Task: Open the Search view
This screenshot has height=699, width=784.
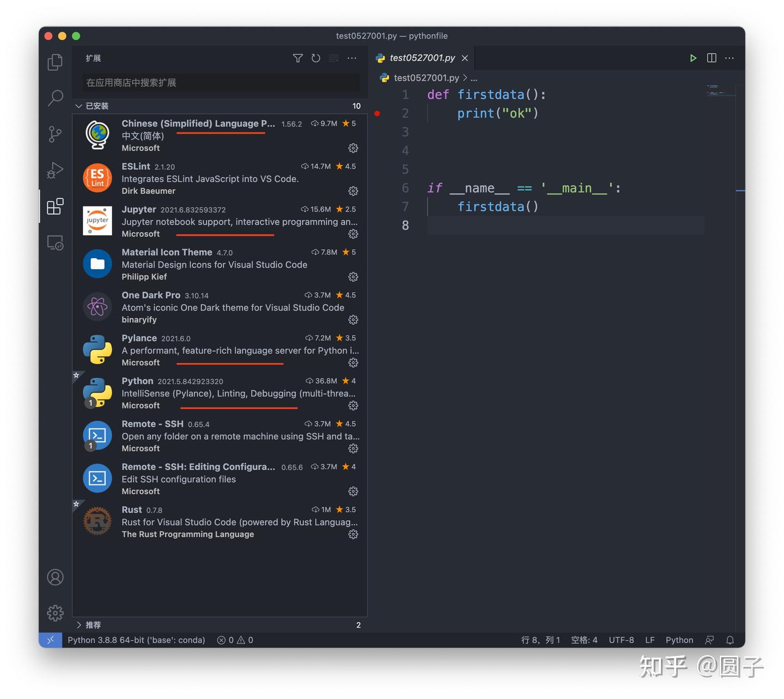Action: point(54,98)
